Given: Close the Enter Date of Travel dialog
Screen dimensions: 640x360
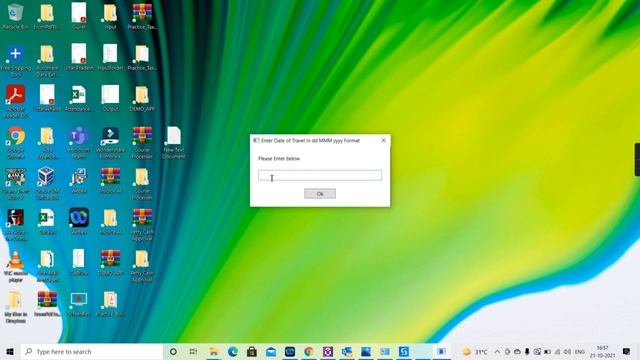Looking at the screenshot, I should [383, 140].
